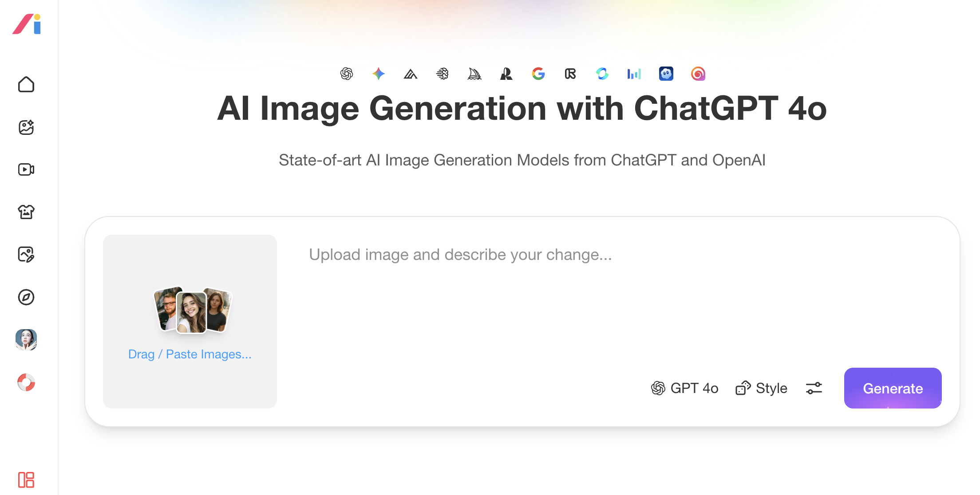This screenshot has height=495, width=980.
Task: Open the video generation sidebar icon
Action: 26,169
